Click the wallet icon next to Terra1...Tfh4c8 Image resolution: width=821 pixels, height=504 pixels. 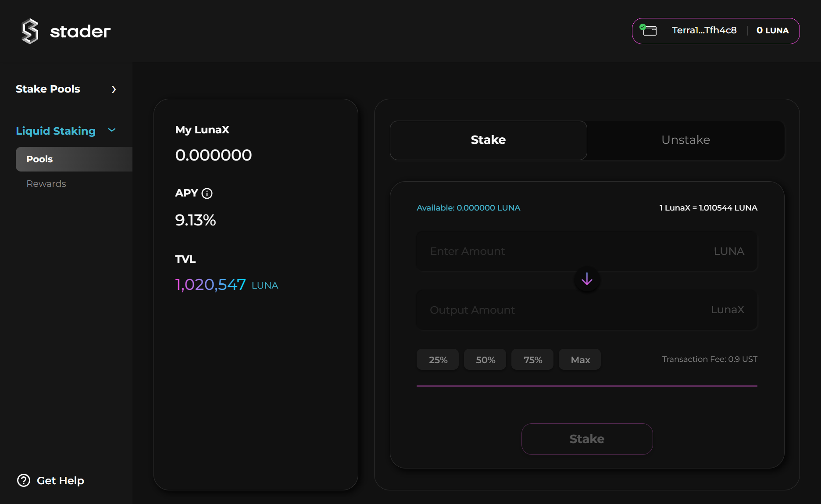pos(650,31)
